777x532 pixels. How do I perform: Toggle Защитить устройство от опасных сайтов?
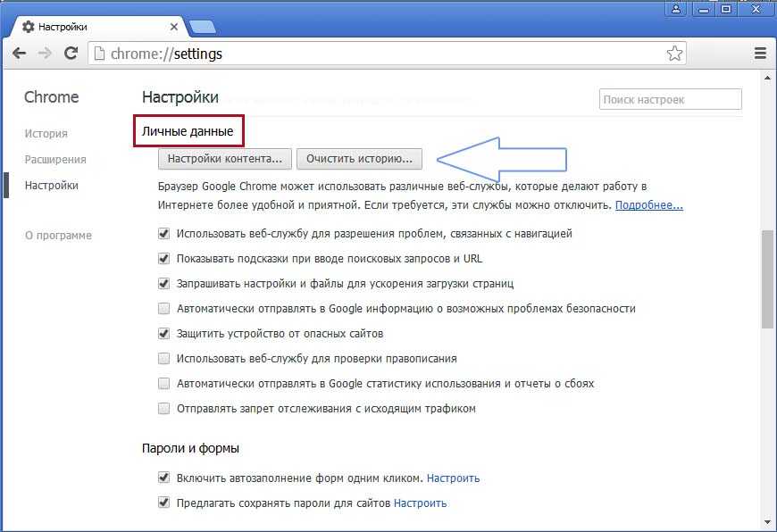(163, 333)
